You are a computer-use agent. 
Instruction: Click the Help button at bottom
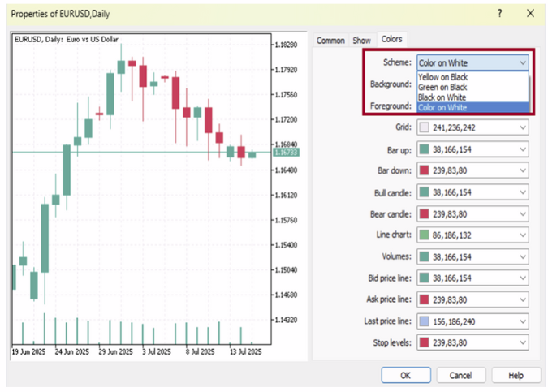coord(516,376)
